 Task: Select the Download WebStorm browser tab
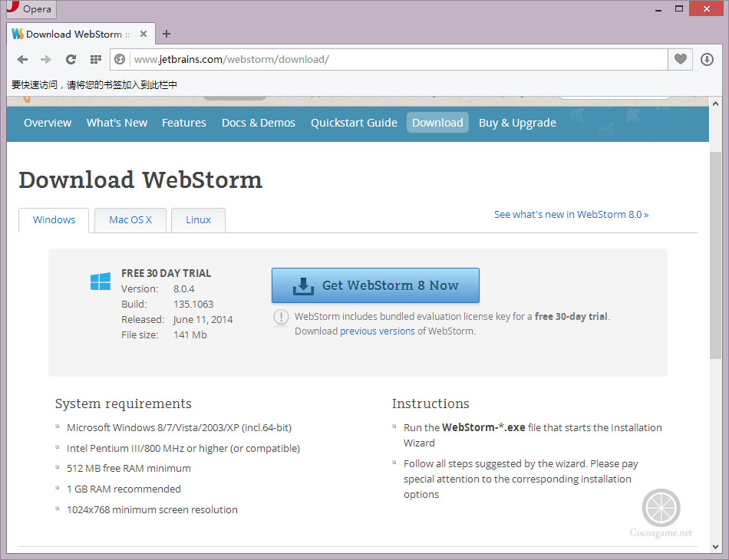pyautogui.click(x=81, y=34)
